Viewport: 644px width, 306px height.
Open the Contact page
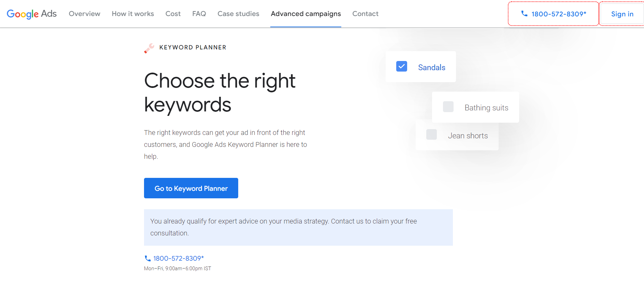coord(366,14)
